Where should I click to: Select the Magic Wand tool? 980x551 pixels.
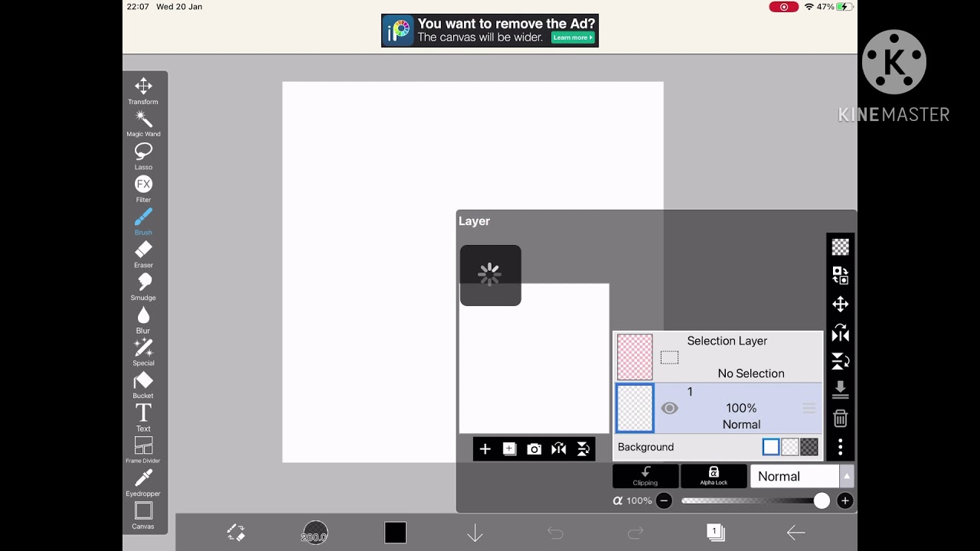pos(143,124)
